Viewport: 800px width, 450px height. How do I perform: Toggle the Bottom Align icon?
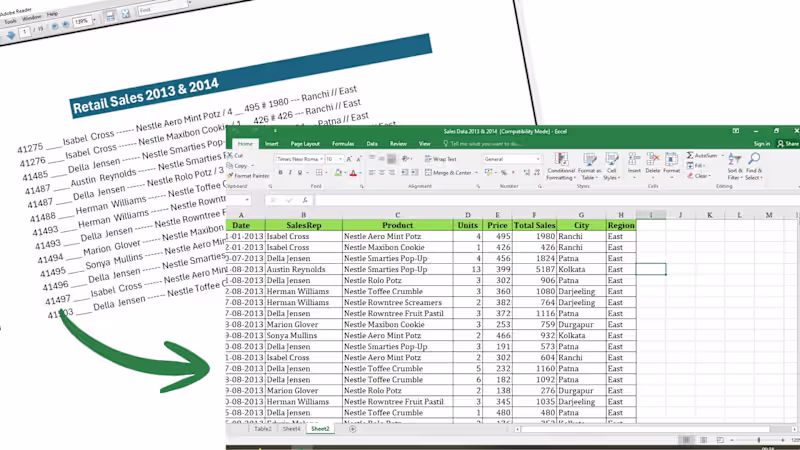(391, 159)
